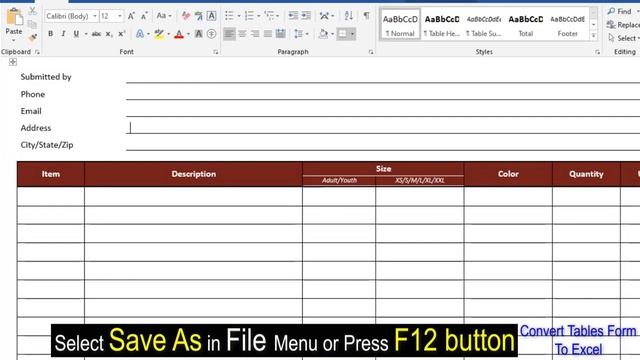This screenshot has height=360, width=640.
Task: Align text to the right
Action: click(255, 34)
